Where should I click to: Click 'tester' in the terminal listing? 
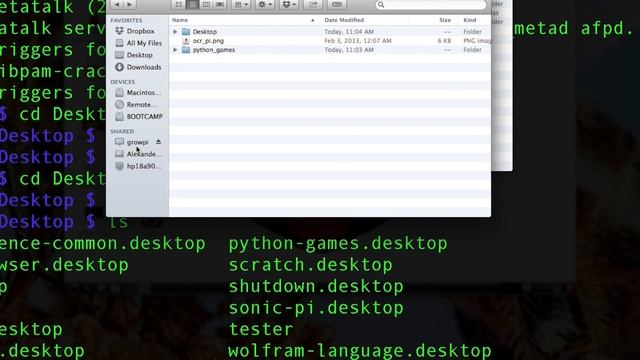click(x=261, y=329)
